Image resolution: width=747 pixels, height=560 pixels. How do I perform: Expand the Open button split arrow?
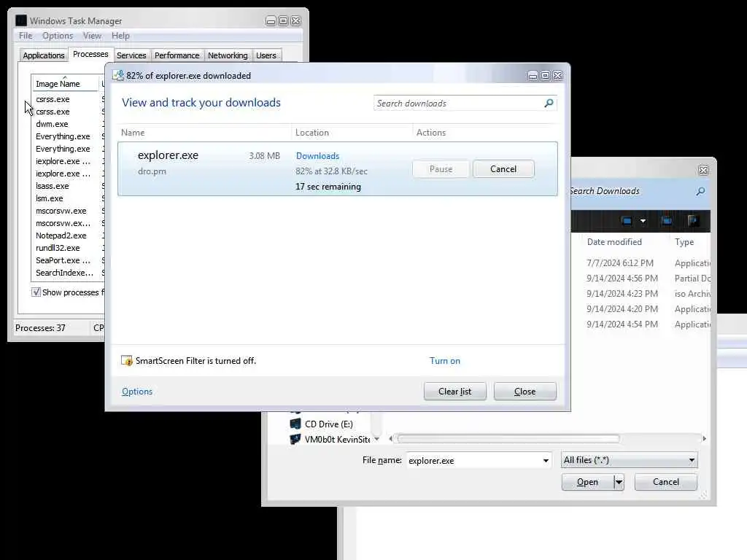click(619, 482)
